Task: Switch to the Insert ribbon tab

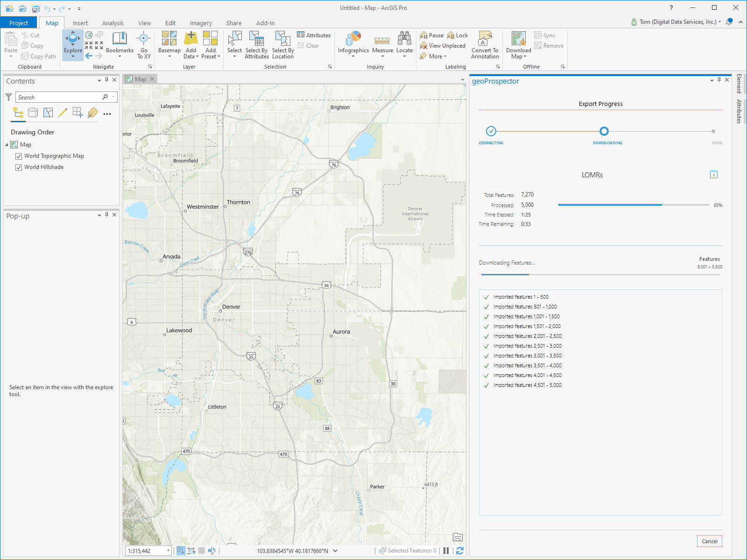Action: tap(80, 23)
